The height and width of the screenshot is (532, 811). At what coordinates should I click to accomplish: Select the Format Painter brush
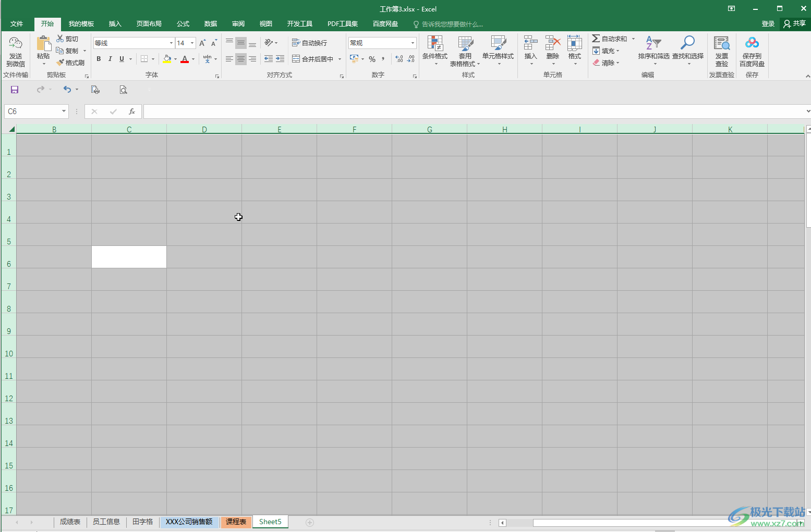pos(70,63)
